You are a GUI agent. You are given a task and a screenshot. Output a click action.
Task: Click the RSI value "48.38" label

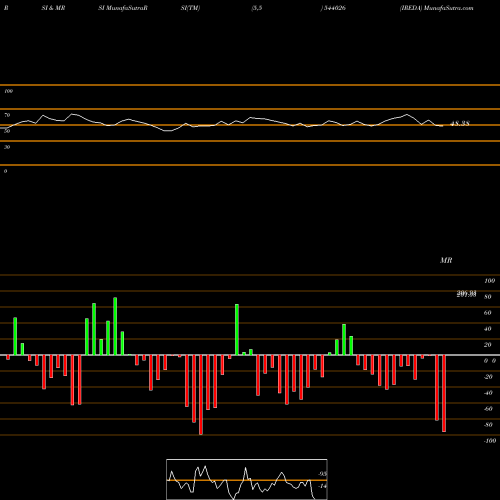[460, 123]
